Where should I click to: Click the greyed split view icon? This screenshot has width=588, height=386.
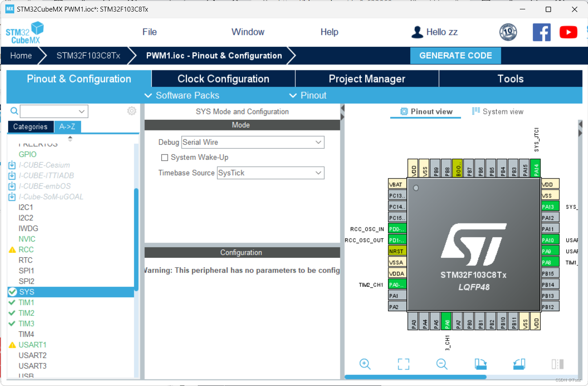(558, 364)
